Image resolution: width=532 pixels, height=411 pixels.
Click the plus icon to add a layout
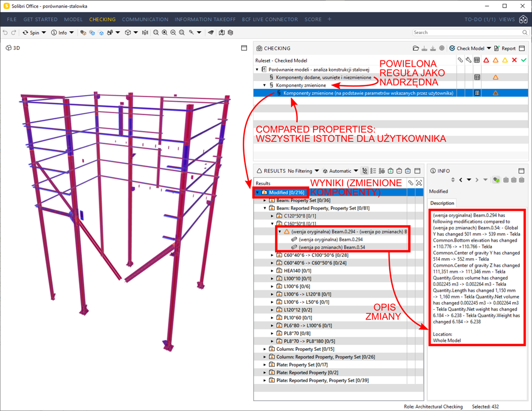330,19
